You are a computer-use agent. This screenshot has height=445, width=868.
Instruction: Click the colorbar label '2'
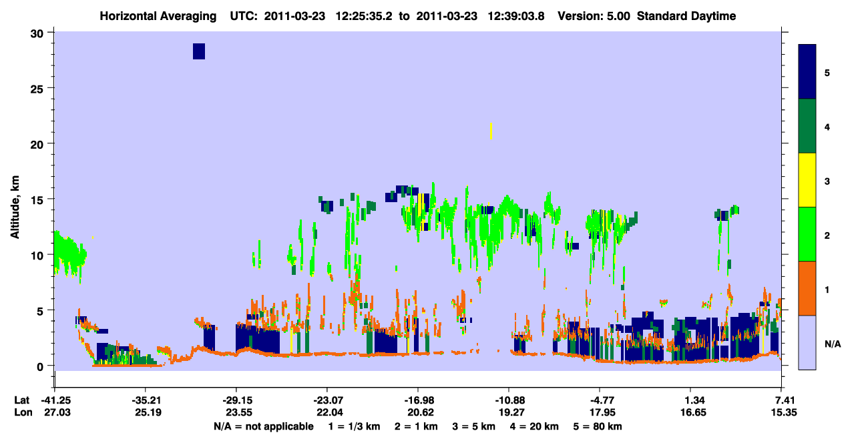(827, 235)
